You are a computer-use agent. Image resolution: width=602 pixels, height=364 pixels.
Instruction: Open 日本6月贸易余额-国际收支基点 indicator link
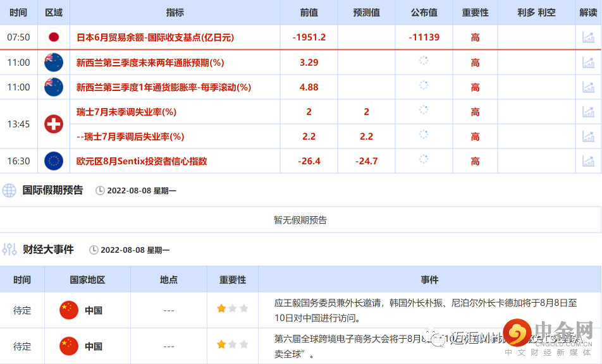coord(155,37)
